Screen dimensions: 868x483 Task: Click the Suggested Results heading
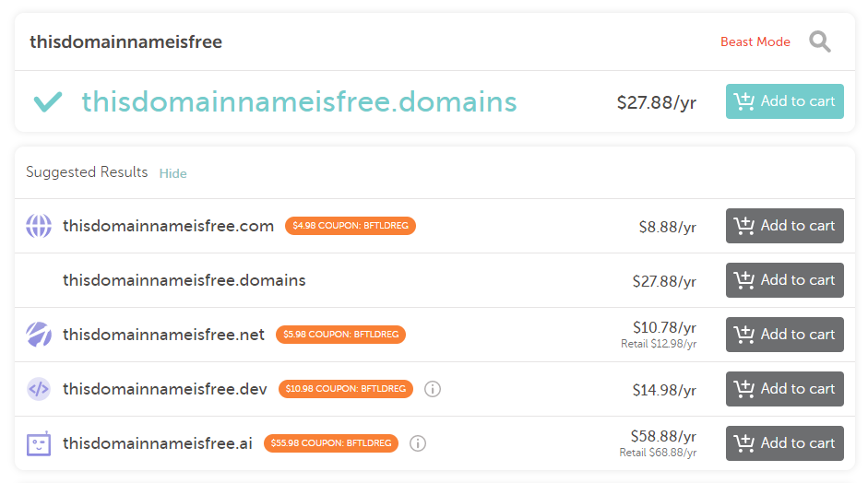point(87,172)
